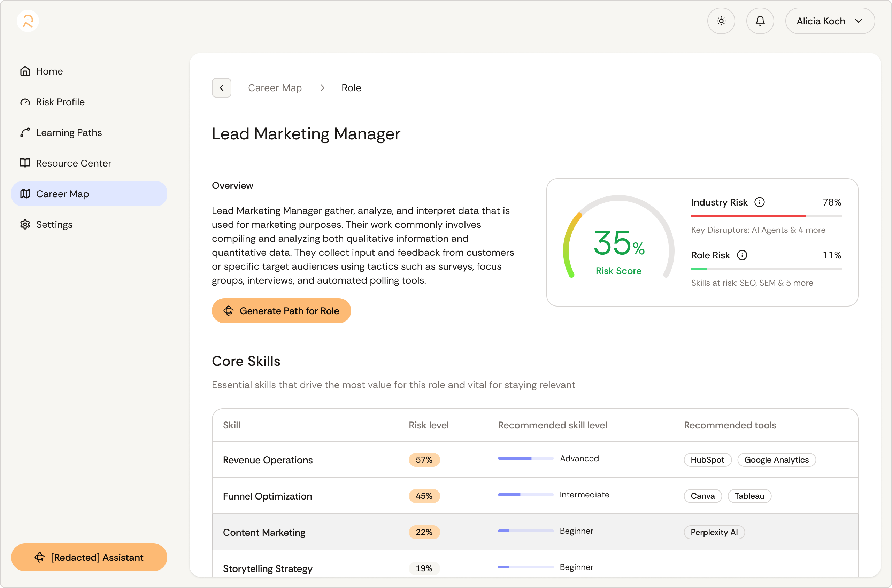
Task: Open the Alicia Koch account dropdown
Action: coord(829,21)
